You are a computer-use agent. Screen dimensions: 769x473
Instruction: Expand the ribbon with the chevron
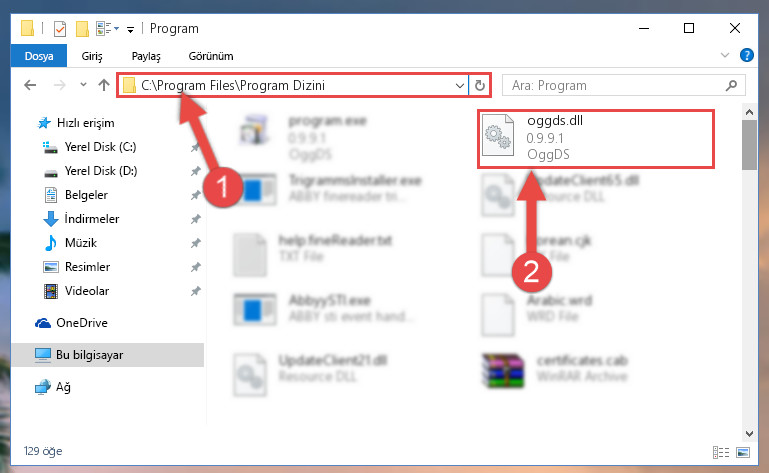pos(724,55)
